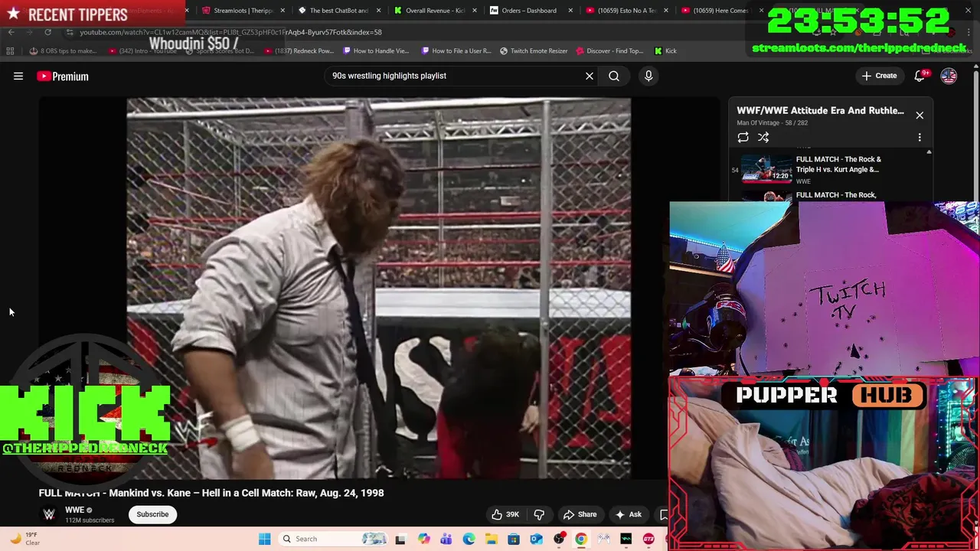Open File Explorer from the taskbar
980x551 pixels.
[x=491, y=539]
